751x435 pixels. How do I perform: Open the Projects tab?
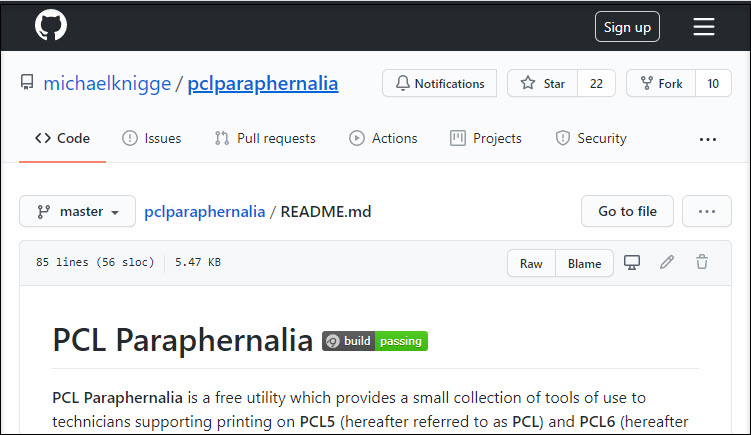click(486, 138)
